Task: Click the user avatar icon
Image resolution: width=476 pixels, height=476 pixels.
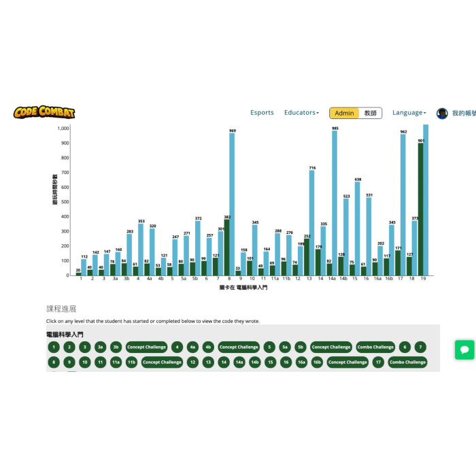Action: click(442, 113)
